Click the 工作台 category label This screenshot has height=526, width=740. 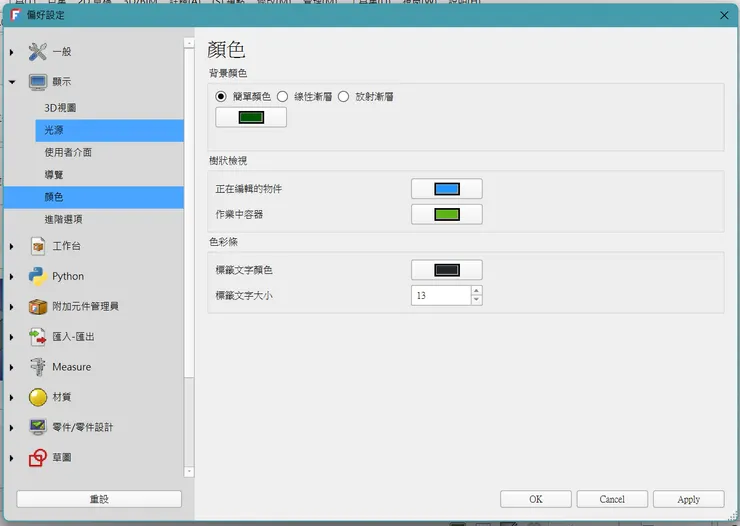point(67,246)
